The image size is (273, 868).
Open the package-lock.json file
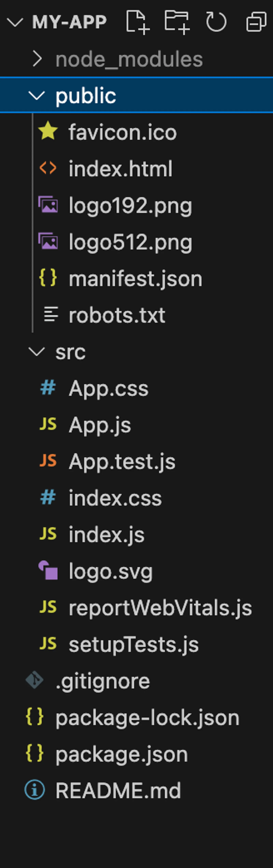click(147, 717)
